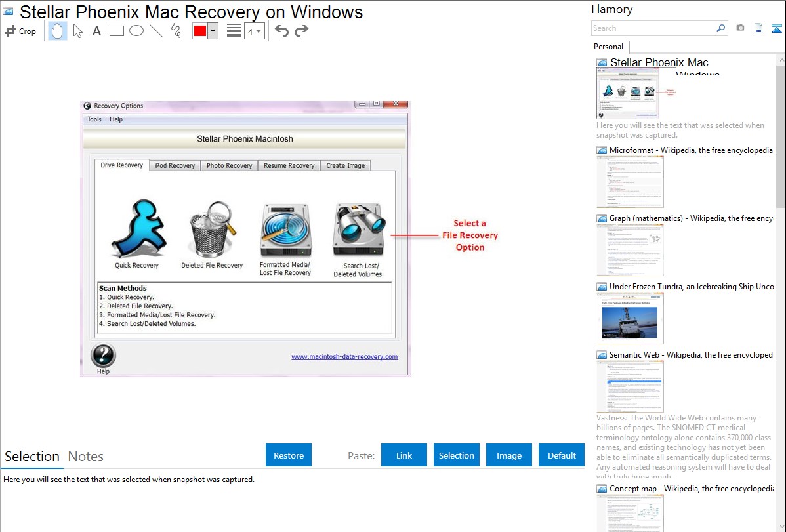Screen dimensions: 786x532
Task: Open the Graph (mathematics) snapshot thumbnail
Action: pos(630,250)
